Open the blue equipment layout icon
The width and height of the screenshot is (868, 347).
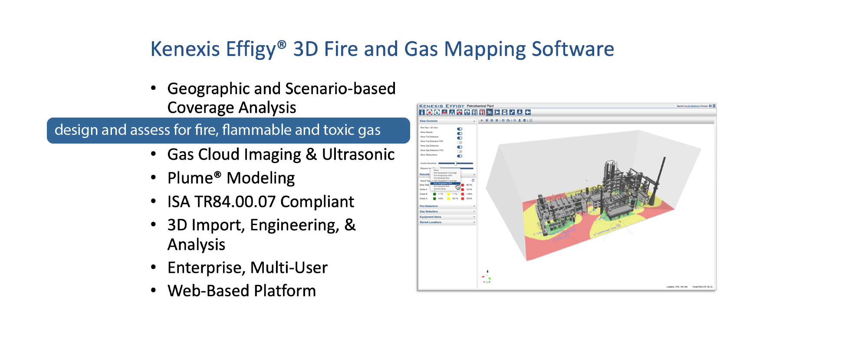coord(474,112)
